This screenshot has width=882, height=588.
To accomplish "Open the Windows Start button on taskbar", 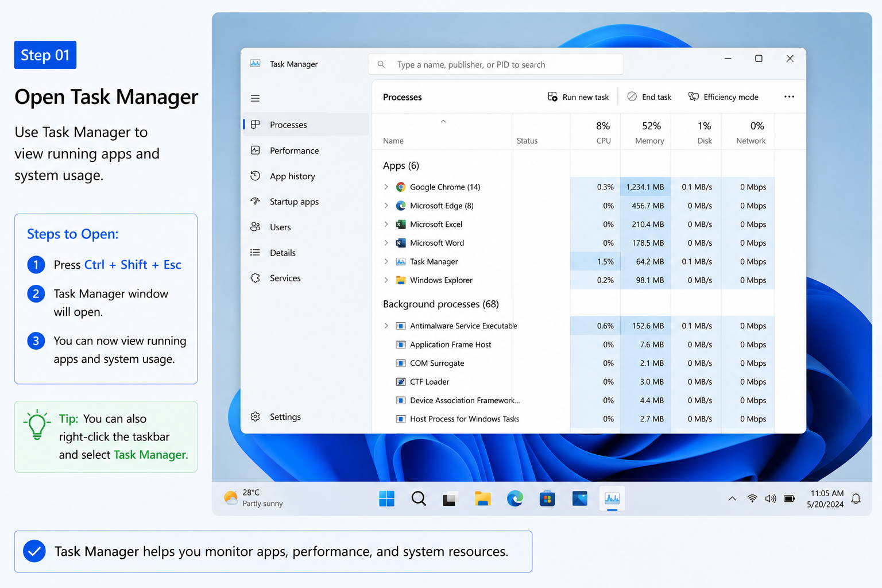I will (386, 498).
